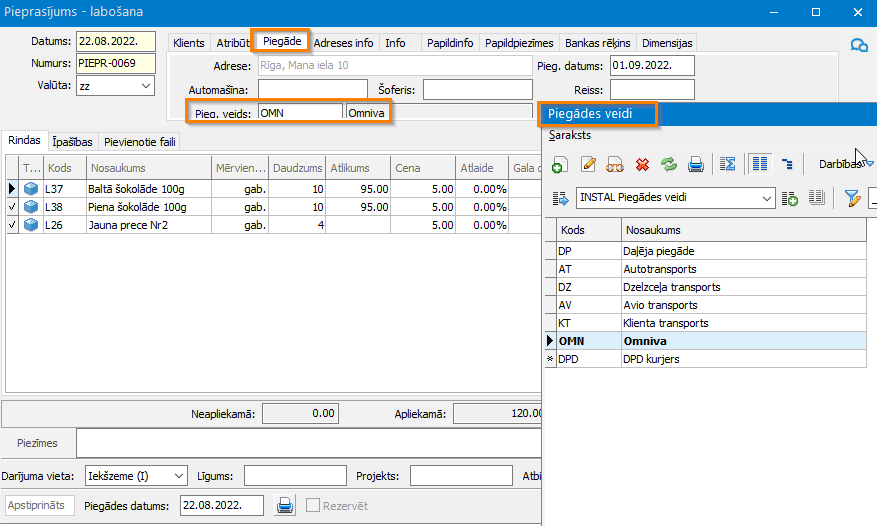
Task: Toggle the Rezervēt checkbox
Action: 313,506
